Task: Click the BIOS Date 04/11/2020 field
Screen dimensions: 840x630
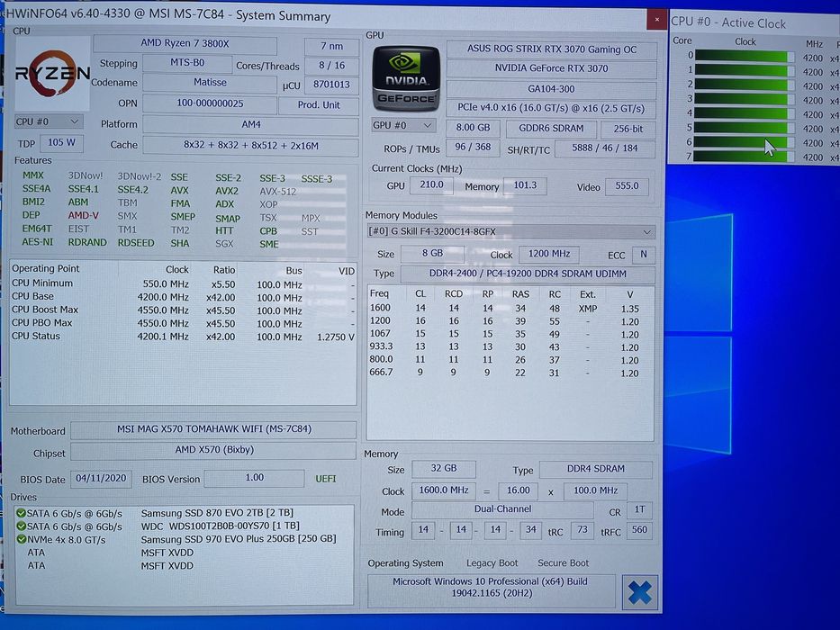Action: [101, 479]
